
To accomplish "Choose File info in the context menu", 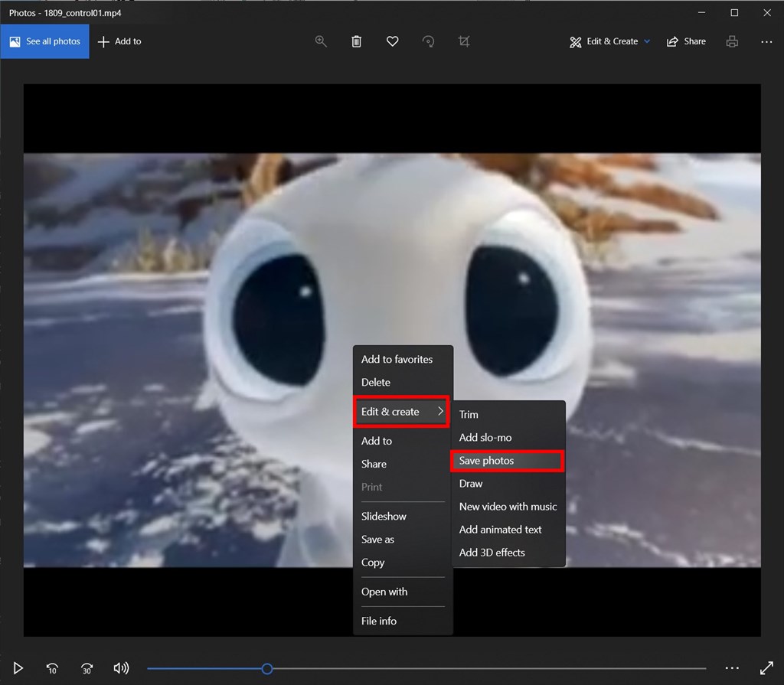I will 379,621.
